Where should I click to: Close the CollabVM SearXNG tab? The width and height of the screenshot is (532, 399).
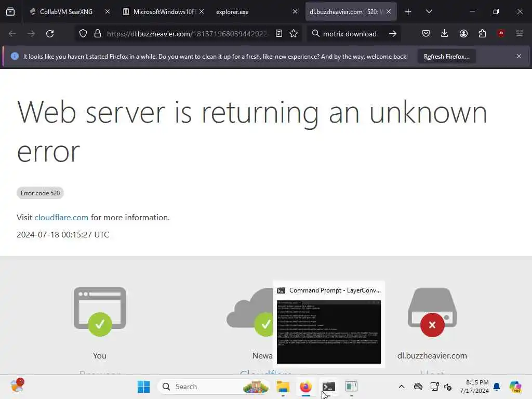(x=108, y=11)
